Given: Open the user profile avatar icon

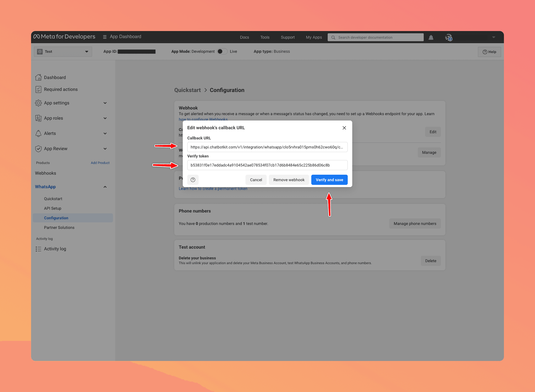Looking at the screenshot, I should click(448, 37).
